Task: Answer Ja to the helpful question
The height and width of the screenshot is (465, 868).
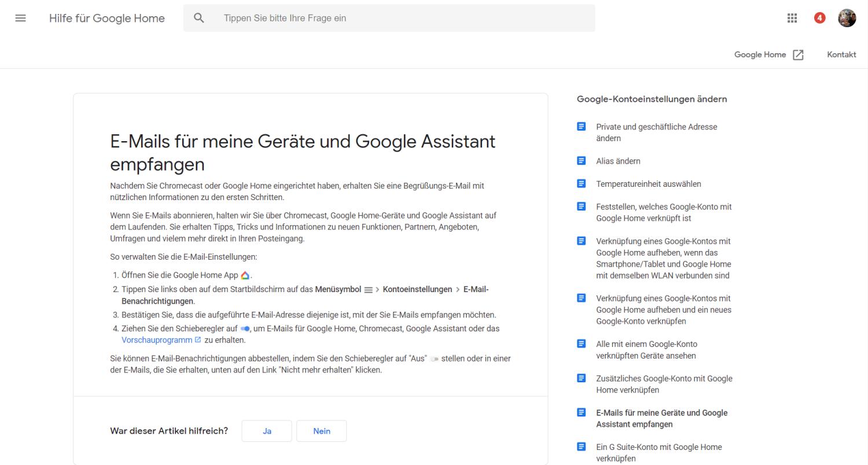Action: click(267, 431)
